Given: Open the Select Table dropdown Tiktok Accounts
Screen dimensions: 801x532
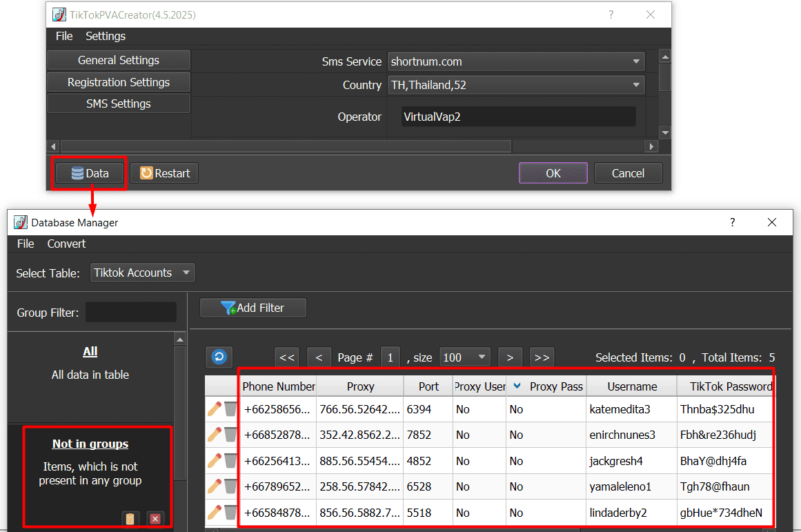Looking at the screenshot, I should (143, 273).
